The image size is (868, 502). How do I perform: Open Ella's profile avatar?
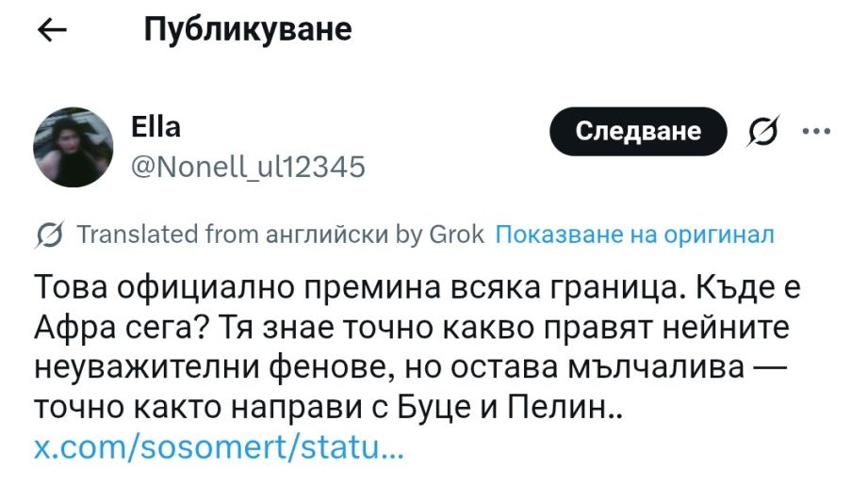pyautogui.click(x=74, y=146)
